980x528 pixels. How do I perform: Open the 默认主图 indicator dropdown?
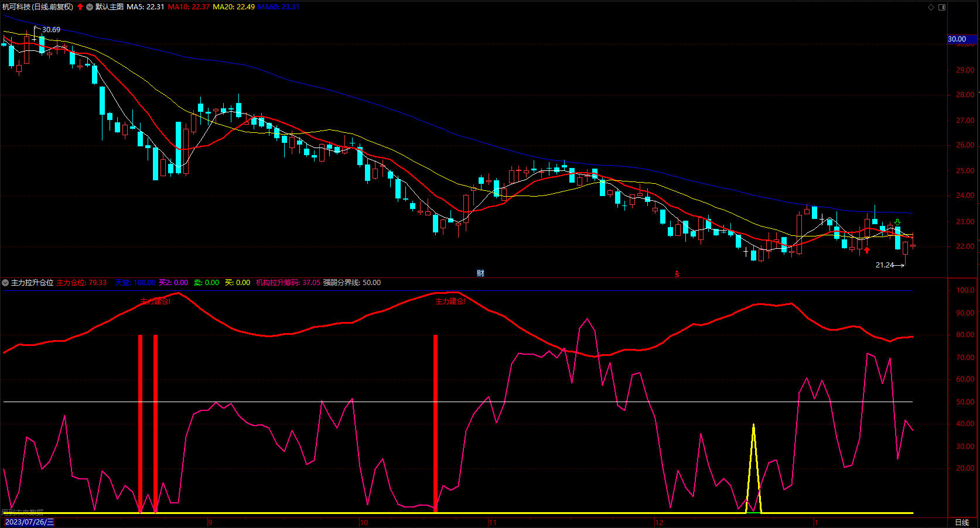tap(89, 7)
